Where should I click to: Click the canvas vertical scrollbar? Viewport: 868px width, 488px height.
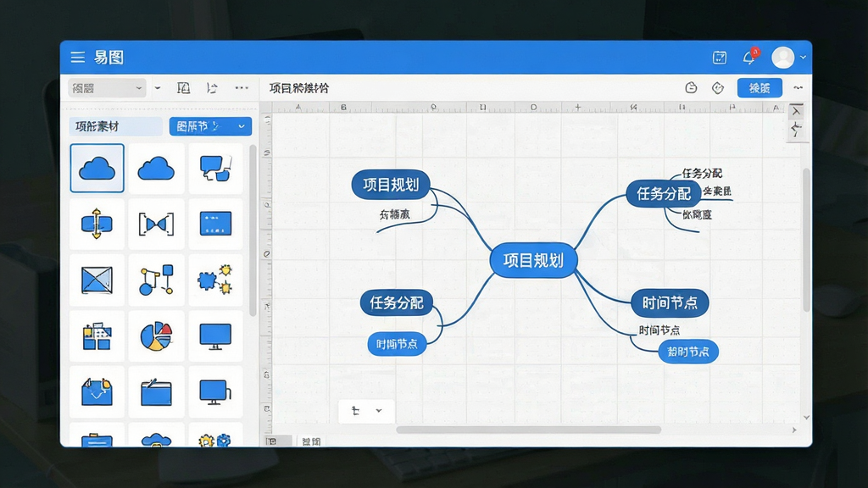pos(806,239)
